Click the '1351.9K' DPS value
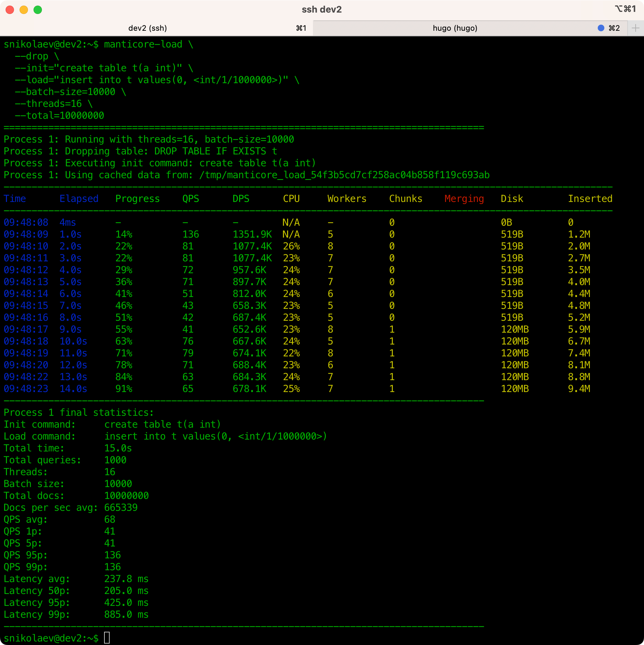This screenshot has width=644, height=645. point(252,234)
